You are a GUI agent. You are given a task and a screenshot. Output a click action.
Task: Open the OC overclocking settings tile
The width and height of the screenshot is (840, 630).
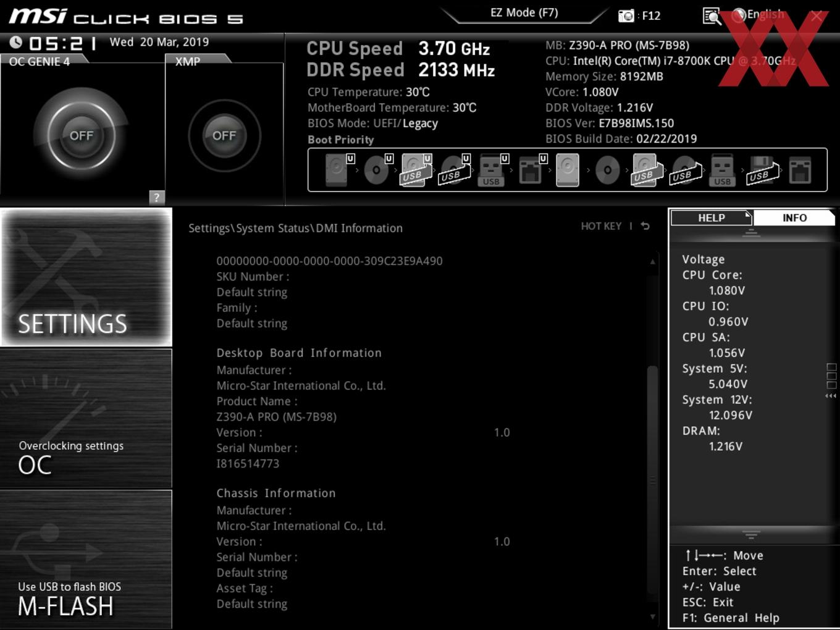point(86,419)
